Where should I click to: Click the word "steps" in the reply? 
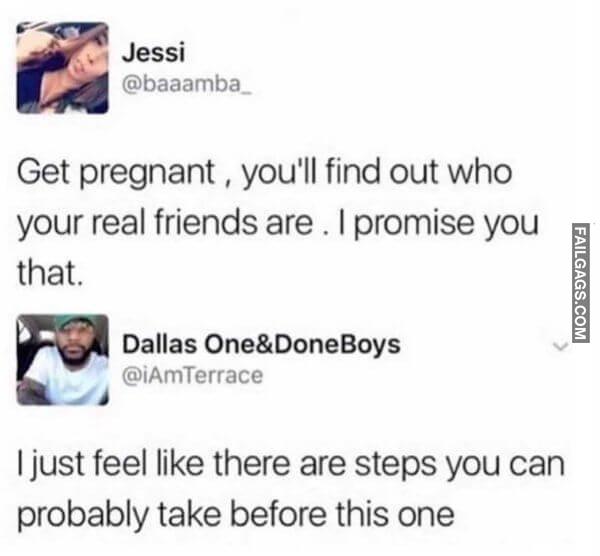[395, 466]
